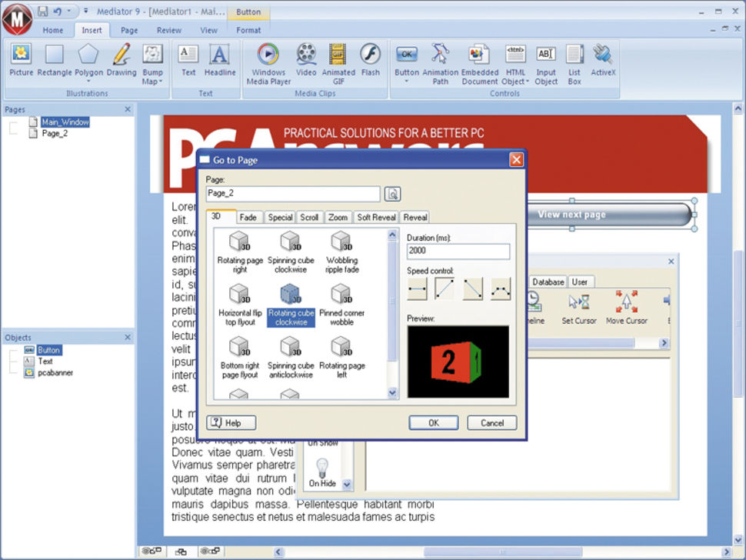Set decelerating speed control
Viewport: 746px width, 560px height.
tap(473, 288)
